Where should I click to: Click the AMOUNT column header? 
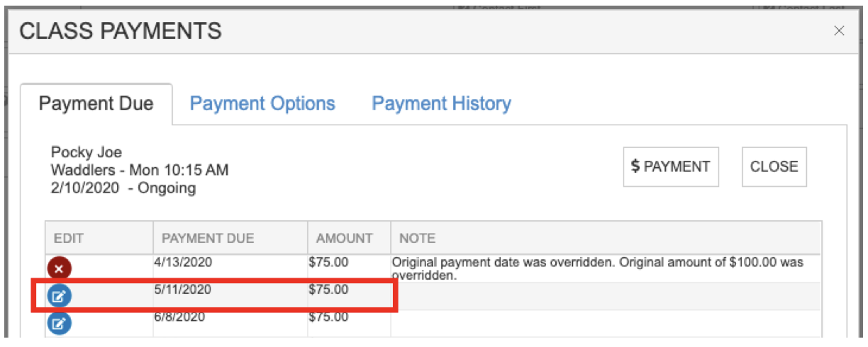point(345,238)
